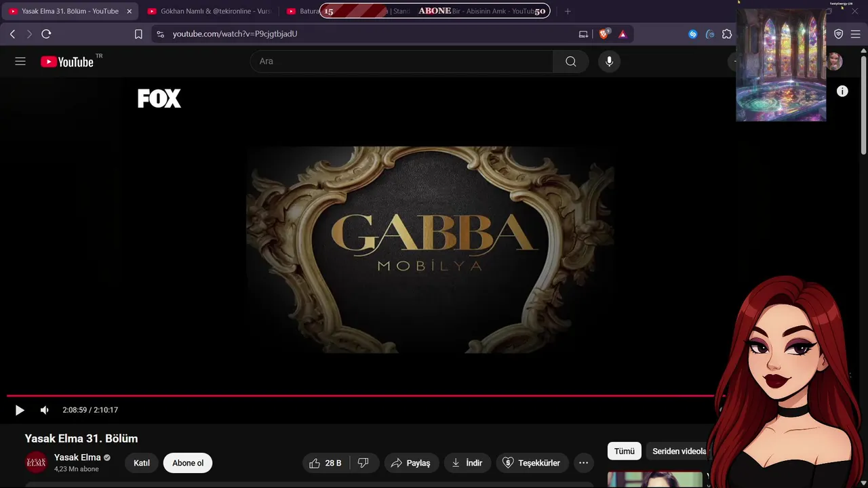Viewport: 868px width, 488px height.
Task: Click the Katıl join button
Action: [142, 463]
